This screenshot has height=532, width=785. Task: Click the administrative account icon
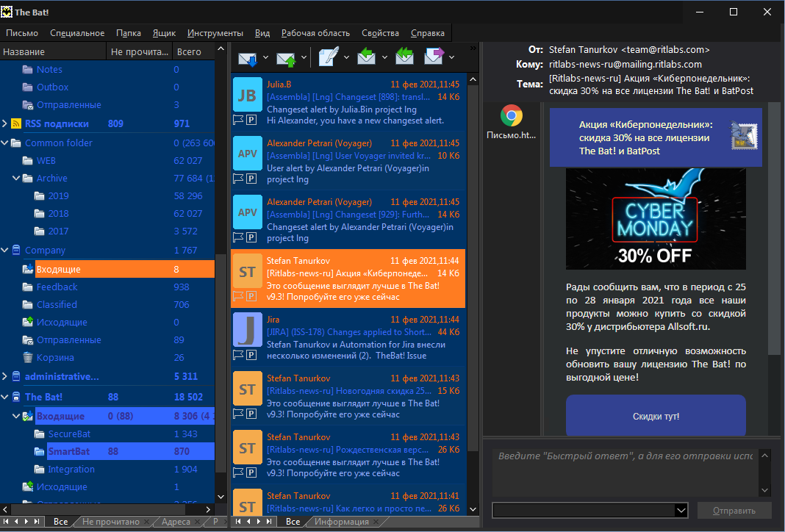pos(16,376)
